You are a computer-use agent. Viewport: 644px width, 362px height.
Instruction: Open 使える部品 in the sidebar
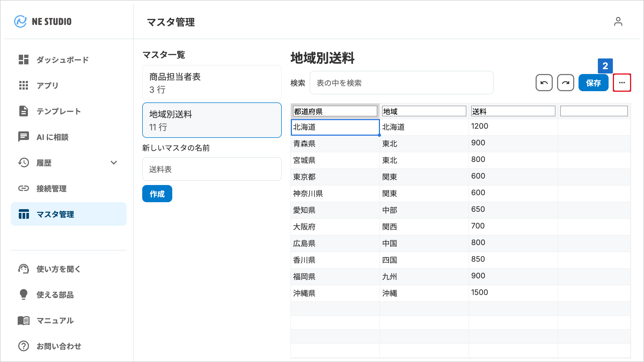(x=68, y=294)
